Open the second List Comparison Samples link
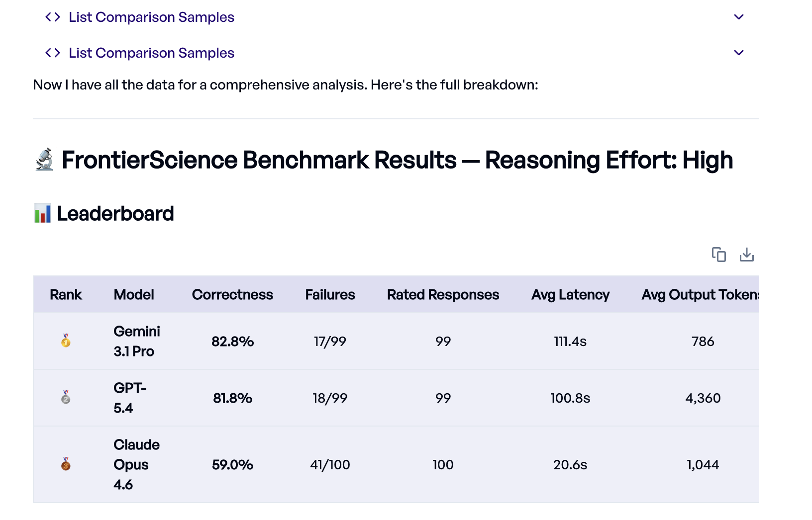 point(151,52)
